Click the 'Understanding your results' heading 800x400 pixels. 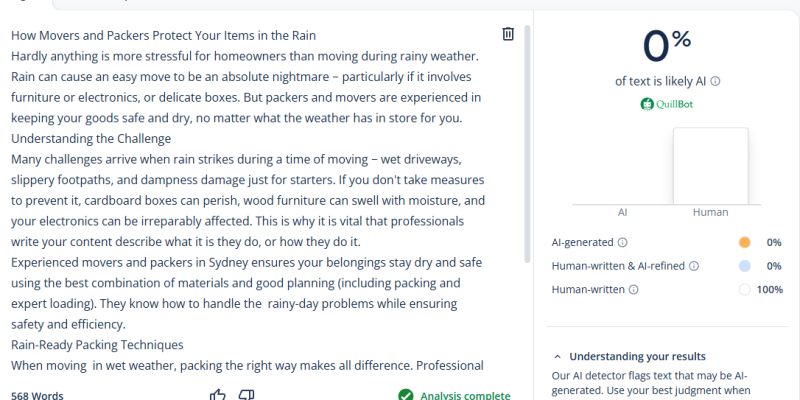[637, 357]
